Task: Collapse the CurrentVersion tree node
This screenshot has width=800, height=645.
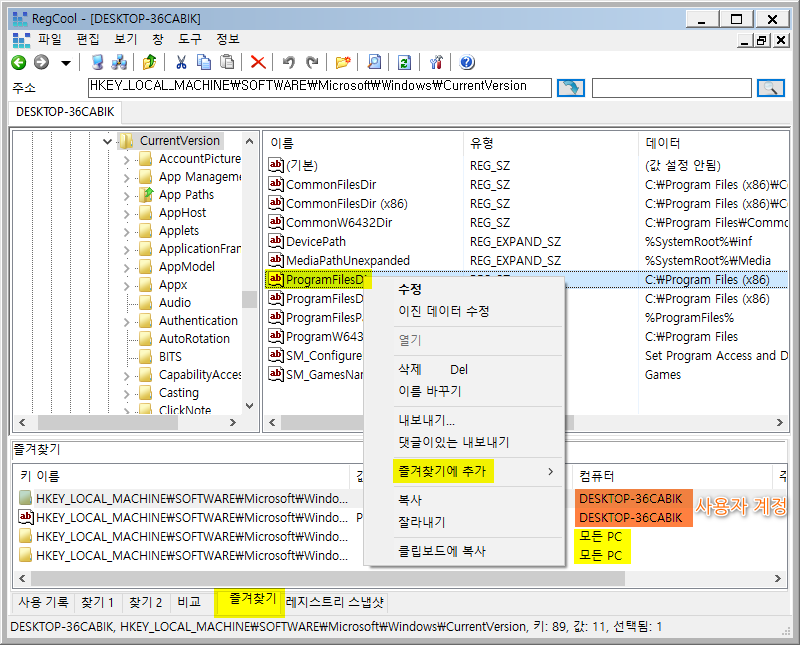Action: click(107, 141)
